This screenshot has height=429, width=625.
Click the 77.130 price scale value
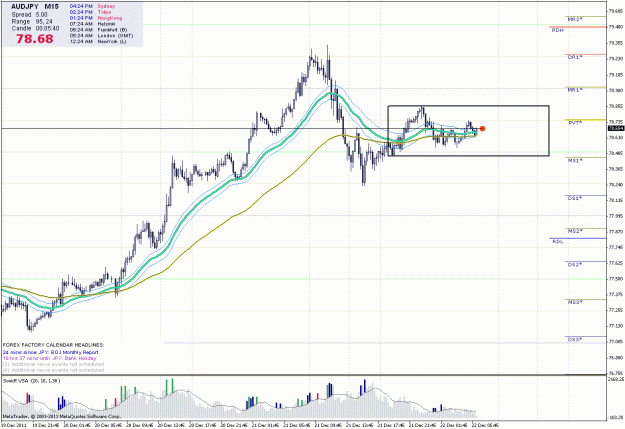pos(616,326)
